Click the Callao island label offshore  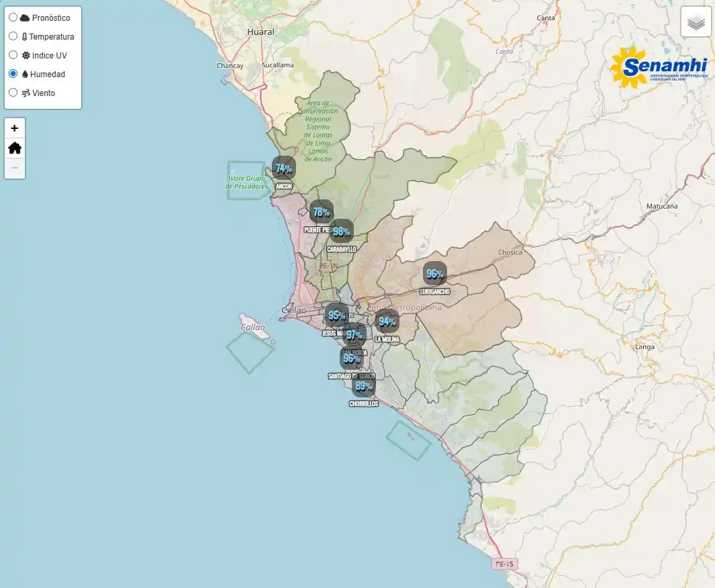(252, 328)
